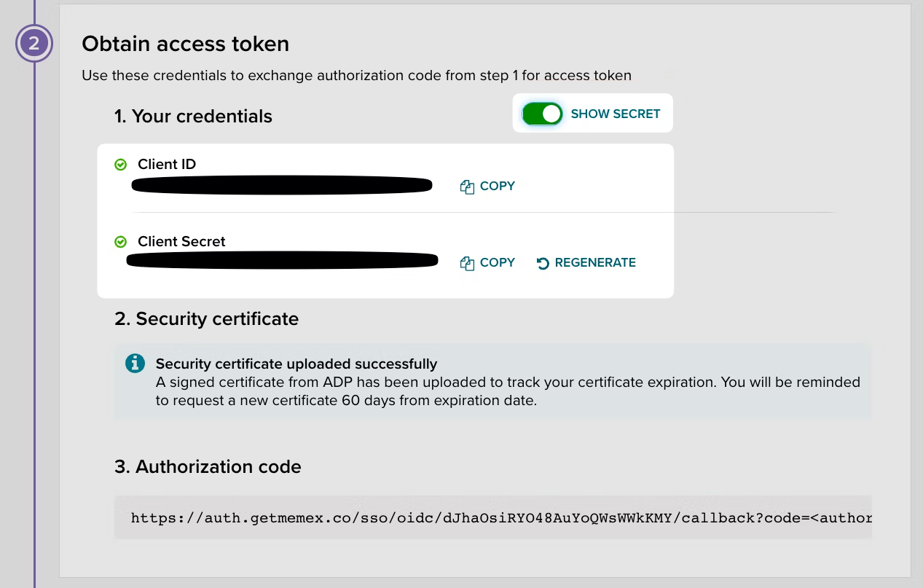Click the clipboard icon near COPY for credentials
The width and height of the screenshot is (923, 588).
pos(467,187)
